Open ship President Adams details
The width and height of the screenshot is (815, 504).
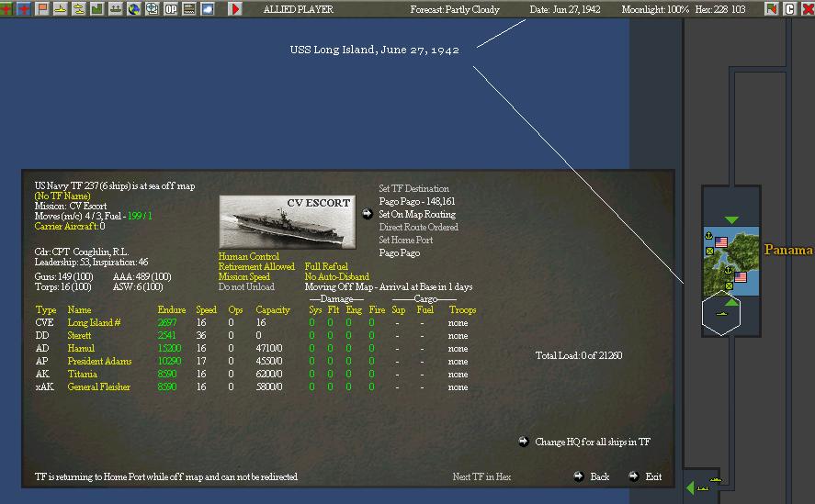(x=99, y=361)
